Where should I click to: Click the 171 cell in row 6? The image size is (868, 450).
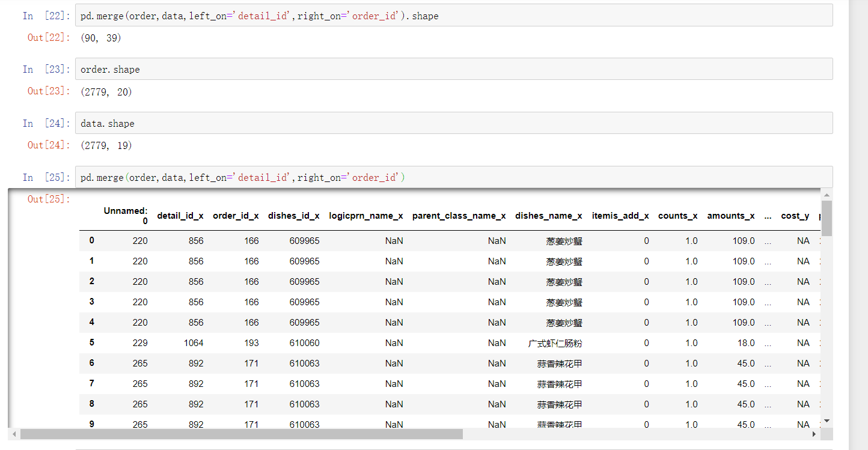(251, 363)
